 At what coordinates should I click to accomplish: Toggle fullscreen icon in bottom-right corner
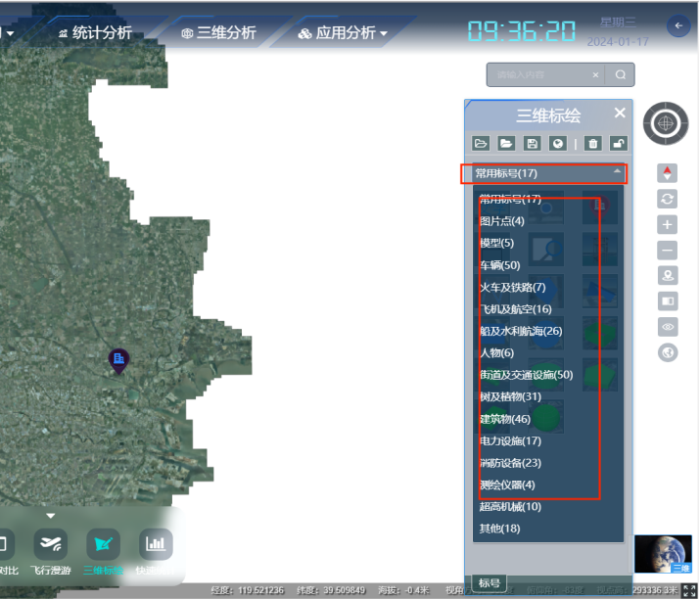click(689, 590)
